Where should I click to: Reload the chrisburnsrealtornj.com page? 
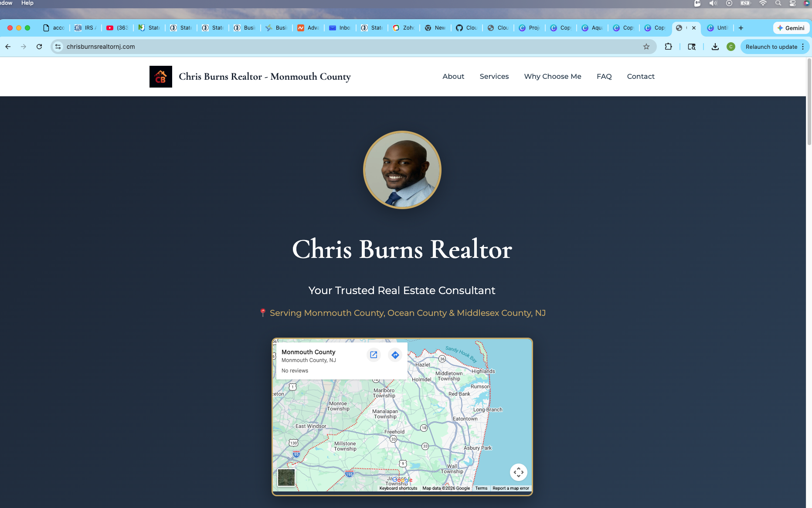click(39, 47)
